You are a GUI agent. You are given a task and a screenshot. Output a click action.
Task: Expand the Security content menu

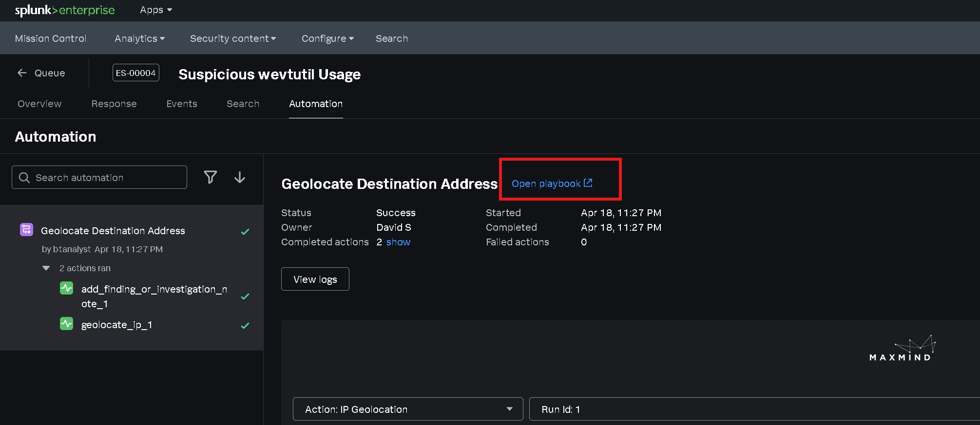[233, 38]
